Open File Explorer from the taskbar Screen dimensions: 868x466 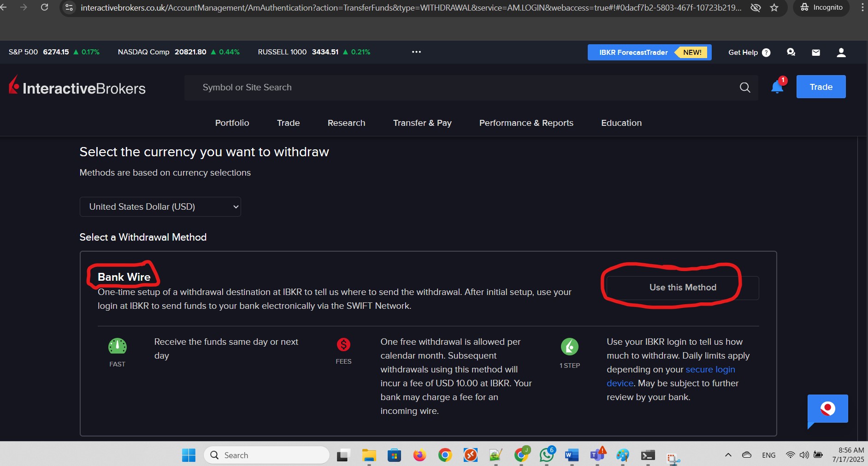tap(369, 455)
